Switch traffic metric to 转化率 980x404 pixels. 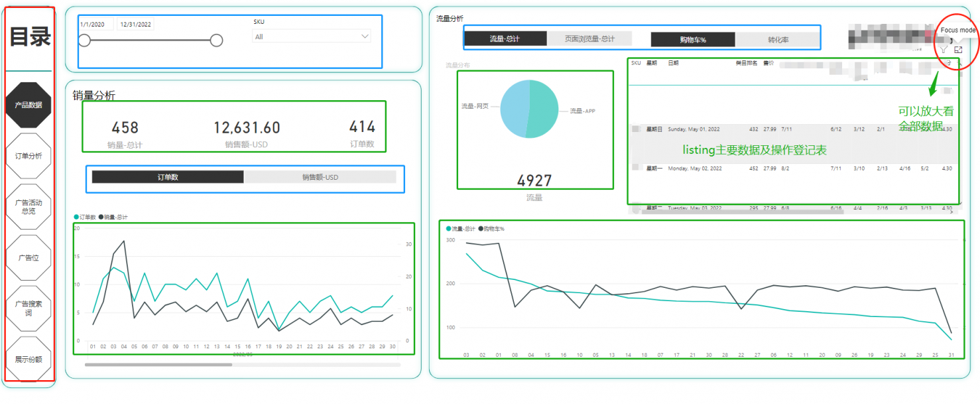point(778,40)
